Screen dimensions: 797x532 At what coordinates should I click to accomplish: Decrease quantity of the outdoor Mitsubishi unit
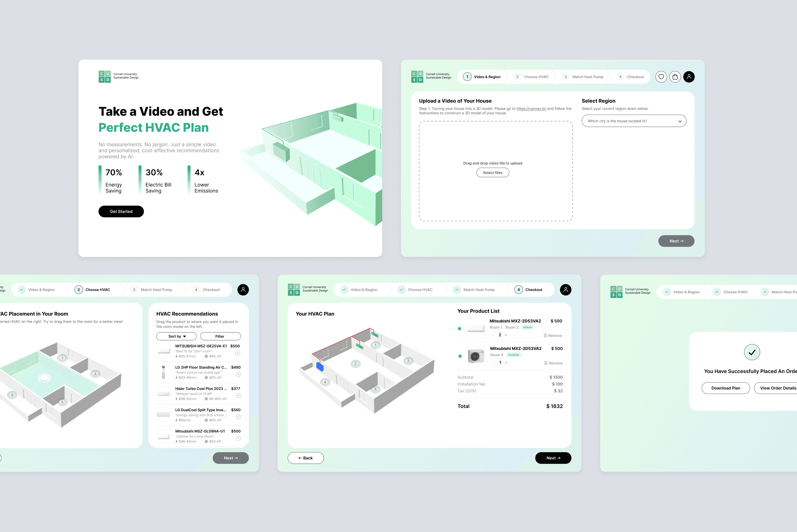[x=493, y=363]
